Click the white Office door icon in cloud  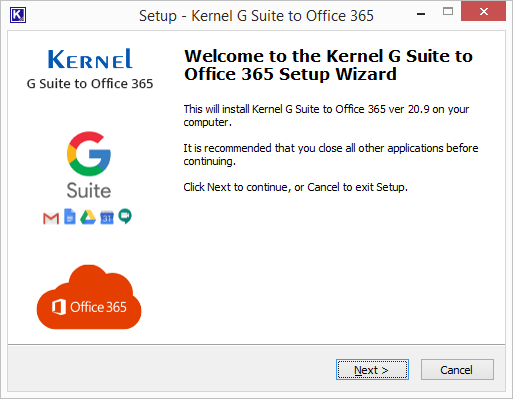point(59,307)
